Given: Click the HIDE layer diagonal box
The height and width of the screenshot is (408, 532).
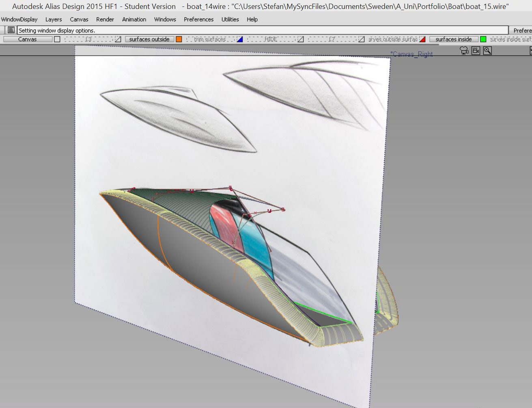Looking at the screenshot, I should click(x=301, y=39).
